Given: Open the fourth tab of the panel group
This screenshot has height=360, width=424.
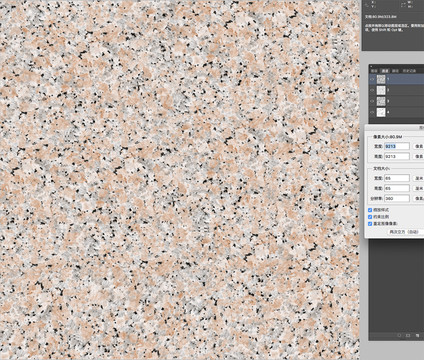Looking at the screenshot, I should pyautogui.click(x=409, y=71).
